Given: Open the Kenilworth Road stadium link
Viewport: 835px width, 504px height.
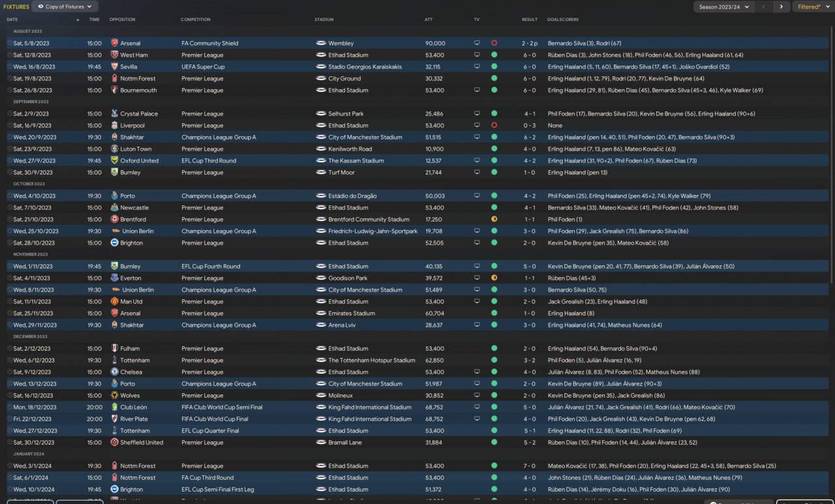Looking at the screenshot, I should 350,149.
